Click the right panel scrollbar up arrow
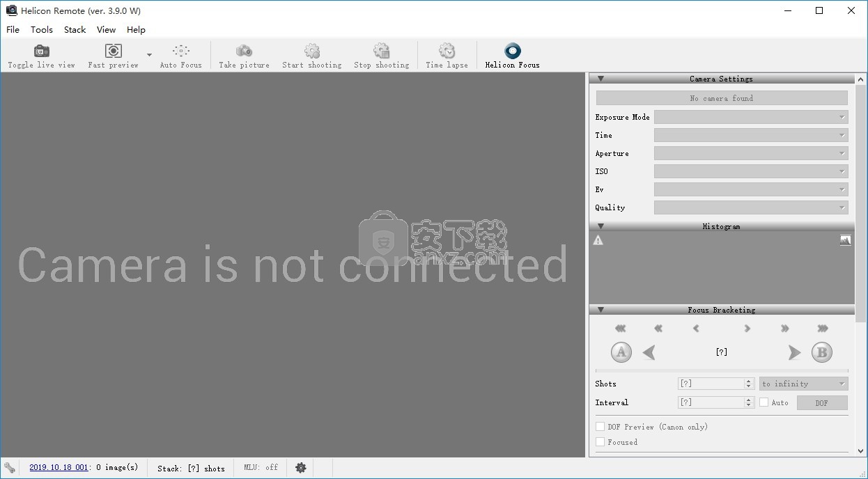 861,78
